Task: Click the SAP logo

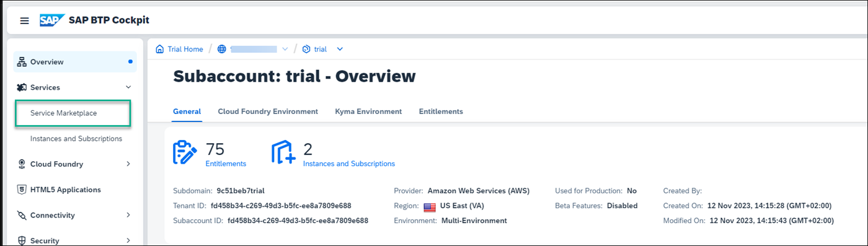Action: [52, 20]
